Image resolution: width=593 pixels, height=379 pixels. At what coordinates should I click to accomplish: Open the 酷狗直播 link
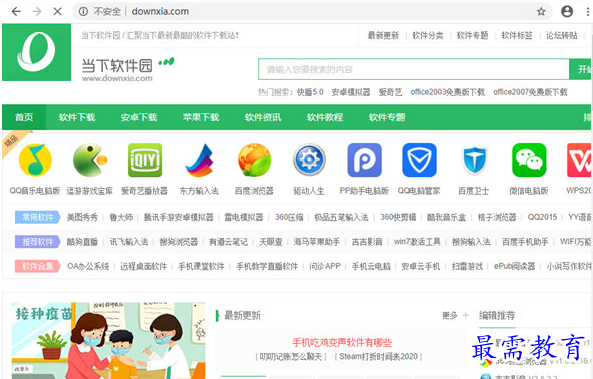[82, 242]
